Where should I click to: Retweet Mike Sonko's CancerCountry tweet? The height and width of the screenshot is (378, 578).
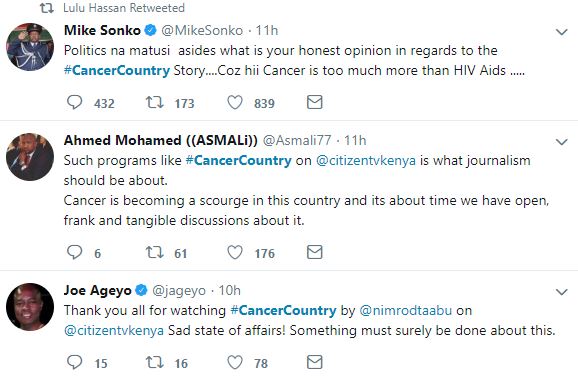click(x=154, y=102)
